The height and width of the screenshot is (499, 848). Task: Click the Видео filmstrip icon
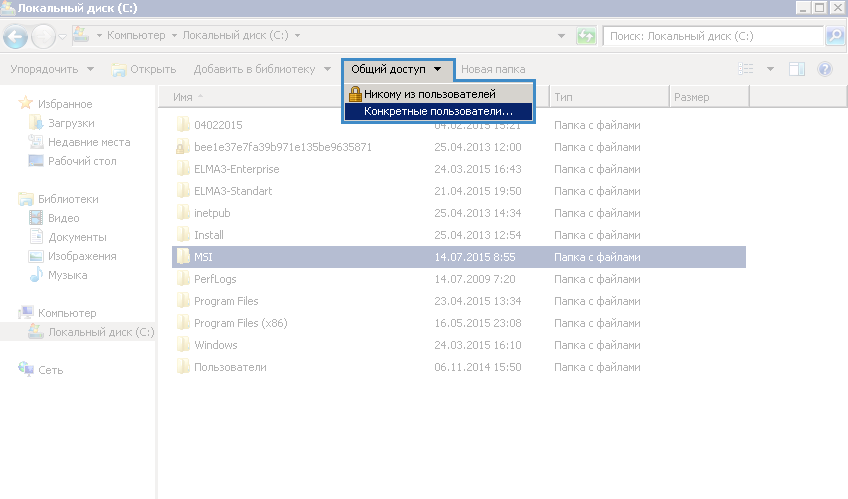pyautogui.click(x=36, y=218)
